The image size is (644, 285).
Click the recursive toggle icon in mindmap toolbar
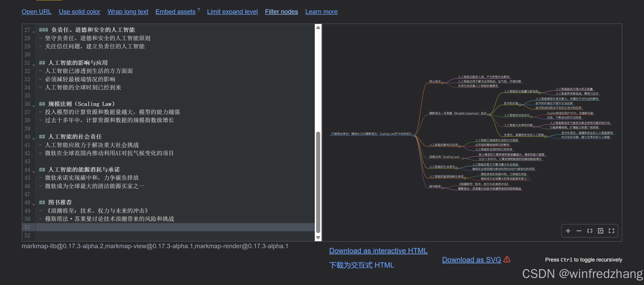coord(600,231)
